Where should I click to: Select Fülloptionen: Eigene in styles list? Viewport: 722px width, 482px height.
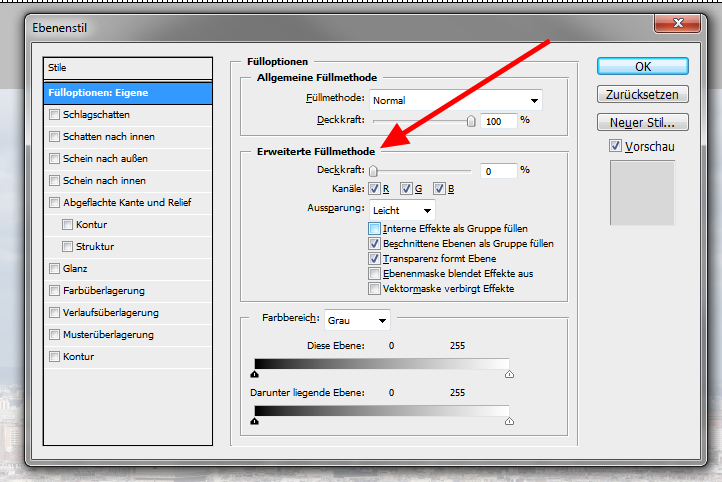(128, 93)
